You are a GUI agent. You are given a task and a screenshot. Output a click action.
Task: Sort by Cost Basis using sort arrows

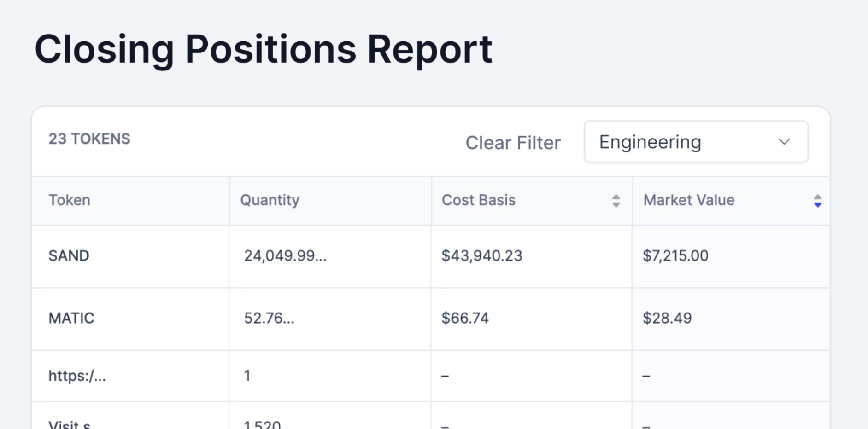tap(616, 201)
